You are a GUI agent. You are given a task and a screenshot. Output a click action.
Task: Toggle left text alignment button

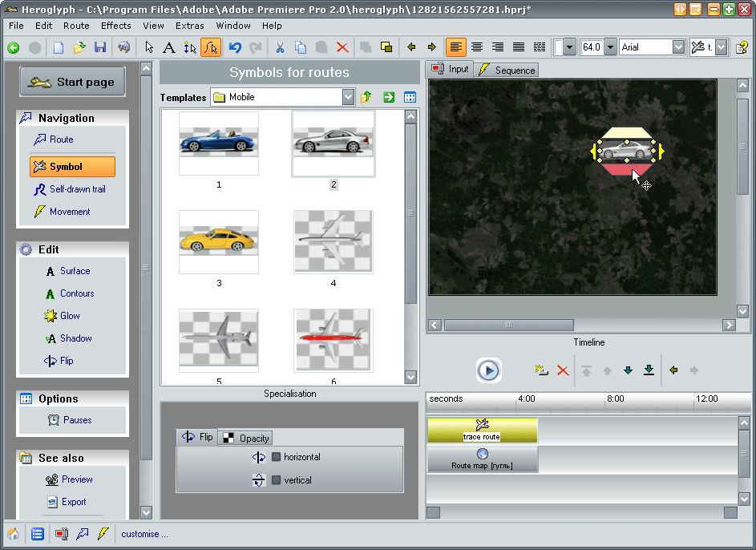[x=455, y=47]
